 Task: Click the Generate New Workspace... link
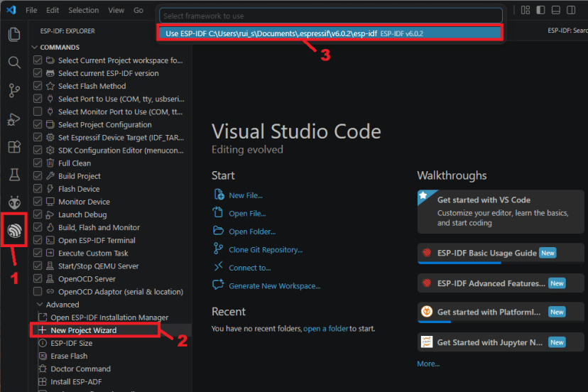tap(275, 286)
